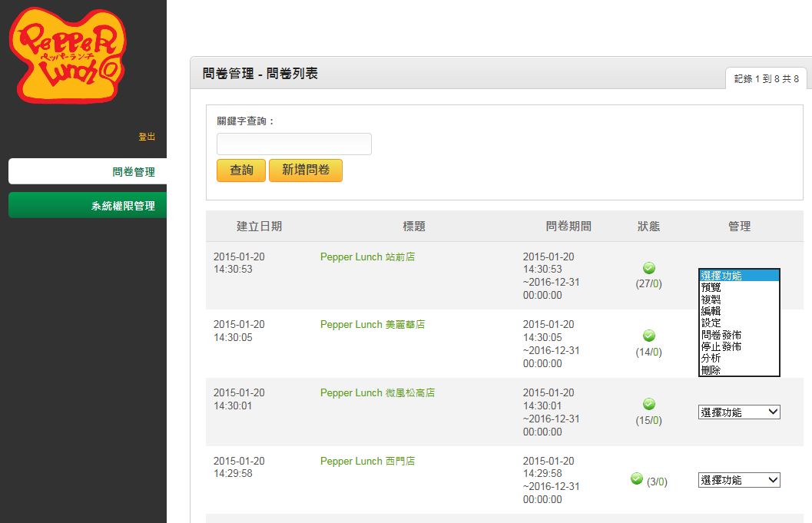Click green status icon for 西門店
812x523 pixels.
pyautogui.click(x=637, y=478)
